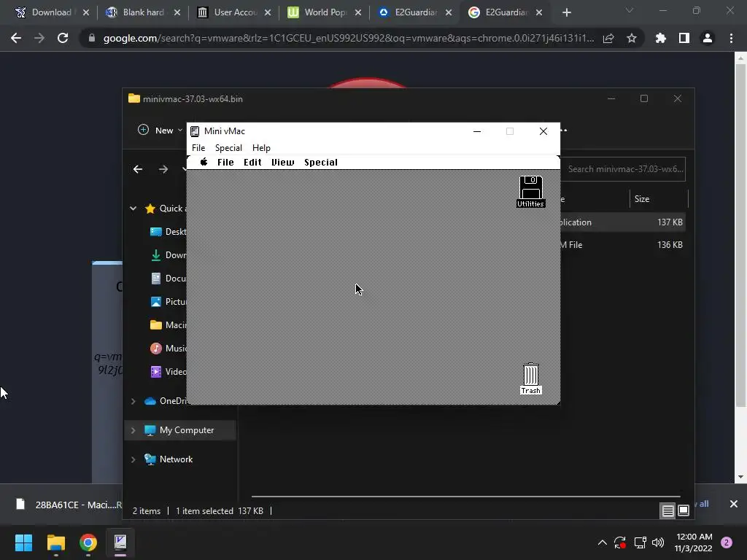Open Desktop folder in Explorer sidebar
This screenshot has width=747, height=560.
[168, 231]
